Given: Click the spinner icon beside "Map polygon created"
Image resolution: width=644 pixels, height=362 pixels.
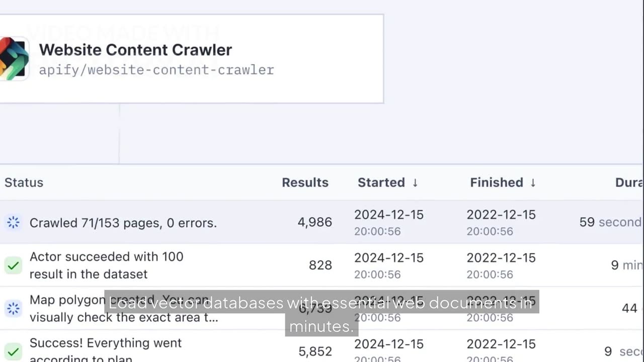Looking at the screenshot, I should point(13,308).
